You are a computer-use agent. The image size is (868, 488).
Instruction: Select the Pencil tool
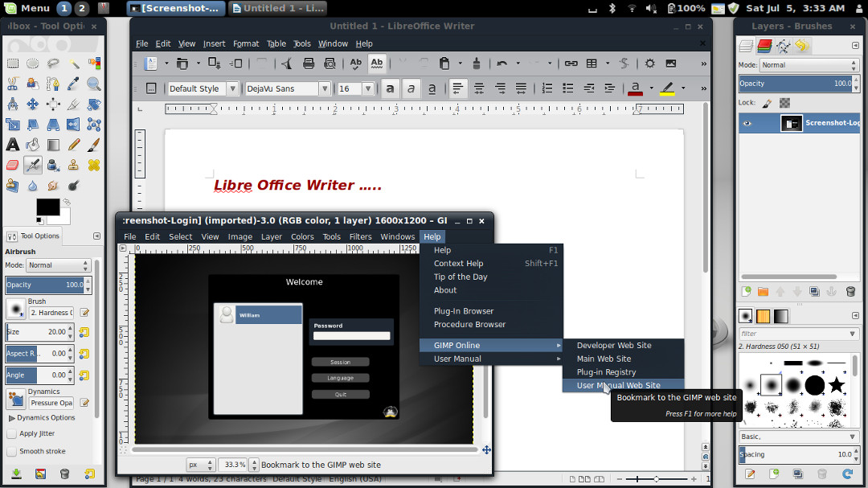click(73, 145)
